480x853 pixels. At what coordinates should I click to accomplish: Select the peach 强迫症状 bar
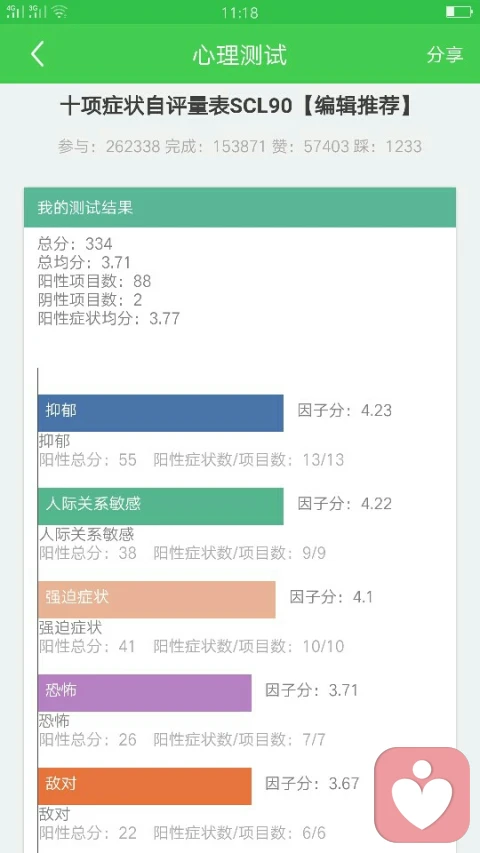coord(157,599)
